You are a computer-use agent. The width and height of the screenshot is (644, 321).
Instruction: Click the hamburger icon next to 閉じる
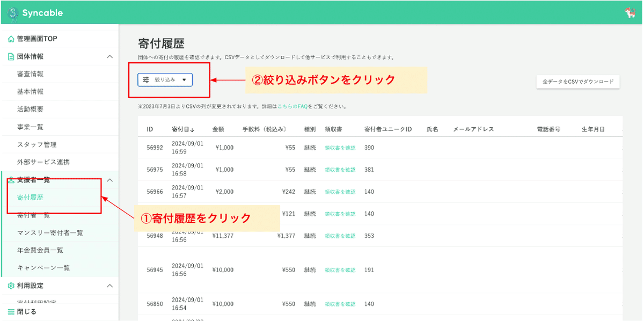click(x=10, y=312)
